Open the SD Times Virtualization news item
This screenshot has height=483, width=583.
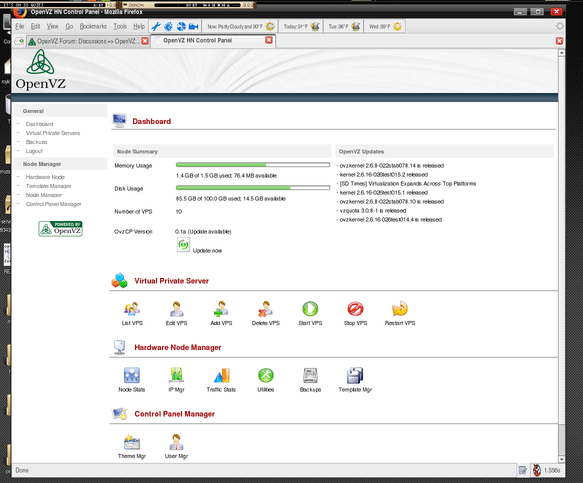(x=408, y=184)
